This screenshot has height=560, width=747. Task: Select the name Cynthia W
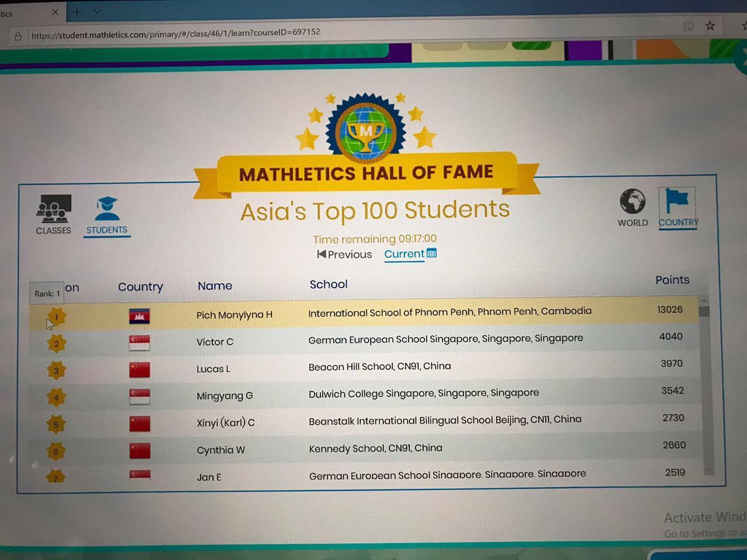pos(221,450)
